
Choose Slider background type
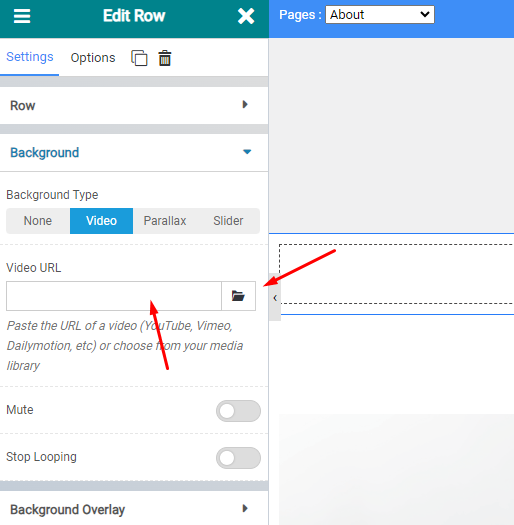click(x=228, y=221)
